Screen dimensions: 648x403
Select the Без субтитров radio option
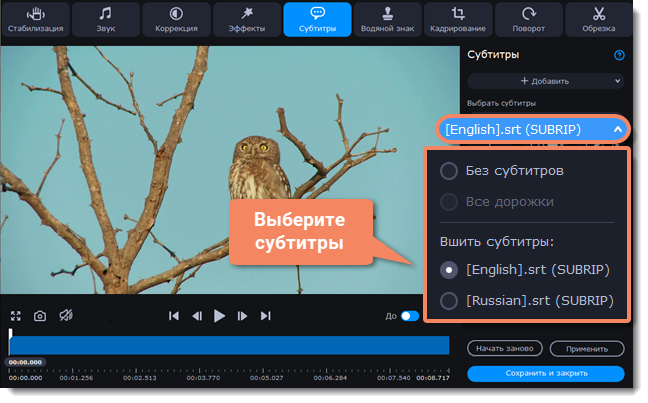pos(450,171)
